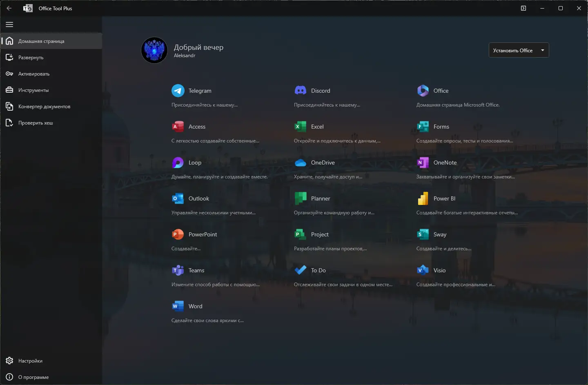Click 'Создавайте опросы, тесты и голосования...' text
The image size is (588, 385).
pyautogui.click(x=465, y=141)
